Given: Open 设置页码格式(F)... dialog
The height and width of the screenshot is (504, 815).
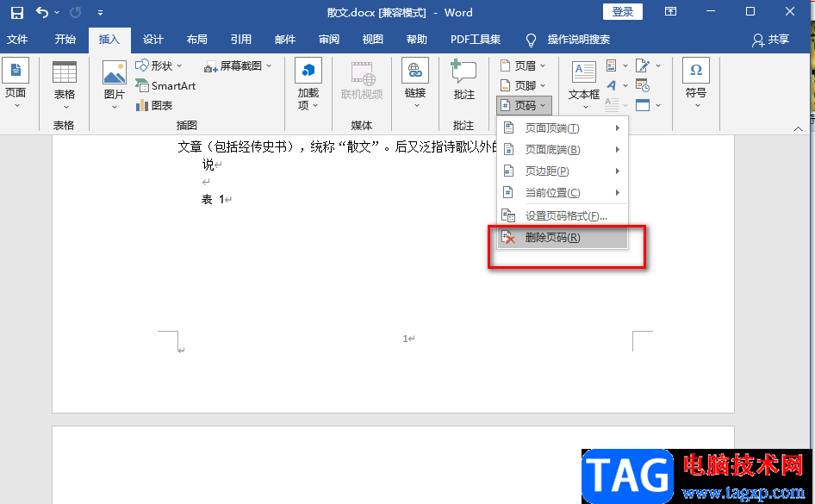Looking at the screenshot, I should click(x=563, y=215).
